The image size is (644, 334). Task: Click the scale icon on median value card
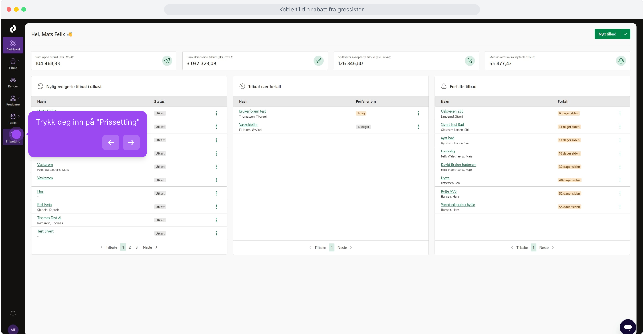pyautogui.click(x=621, y=61)
